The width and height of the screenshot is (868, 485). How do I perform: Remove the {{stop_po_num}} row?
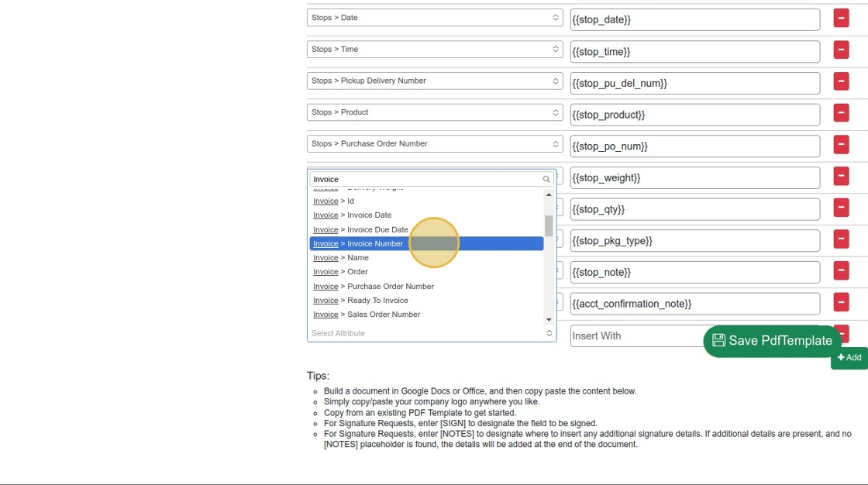click(x=841, y=145)
